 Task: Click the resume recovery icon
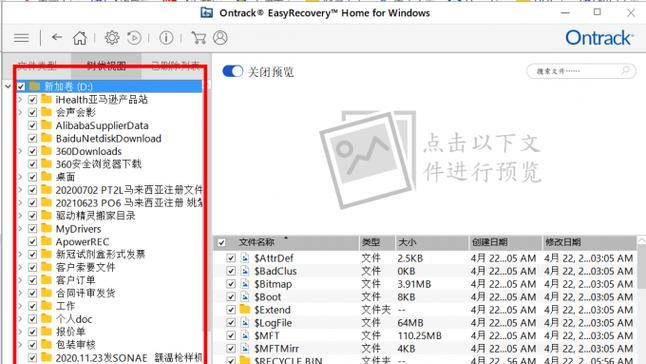point(134,38)
